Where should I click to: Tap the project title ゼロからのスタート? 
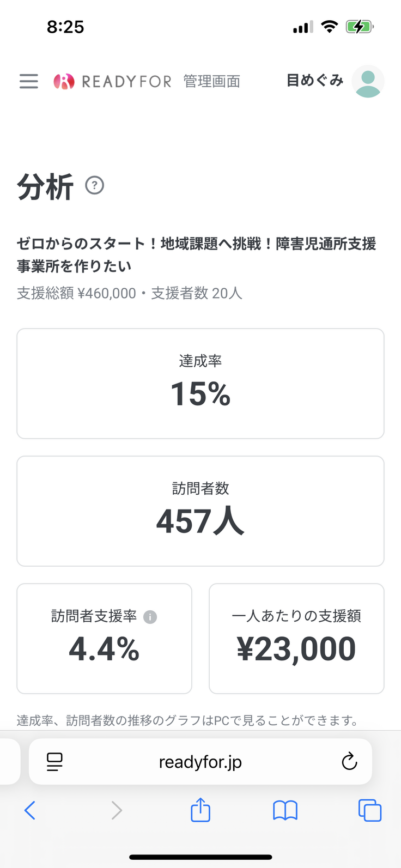coord(196,254)
